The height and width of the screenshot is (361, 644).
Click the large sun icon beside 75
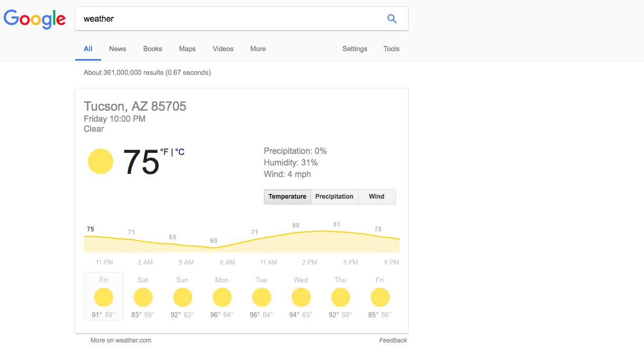click(x=101, y=161)
